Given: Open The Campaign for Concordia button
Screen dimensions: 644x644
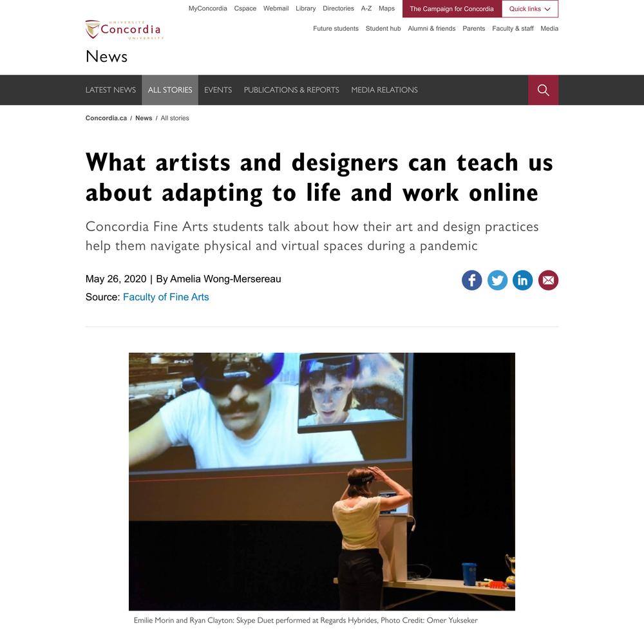Looking at the screenshot, I should 452,8.
